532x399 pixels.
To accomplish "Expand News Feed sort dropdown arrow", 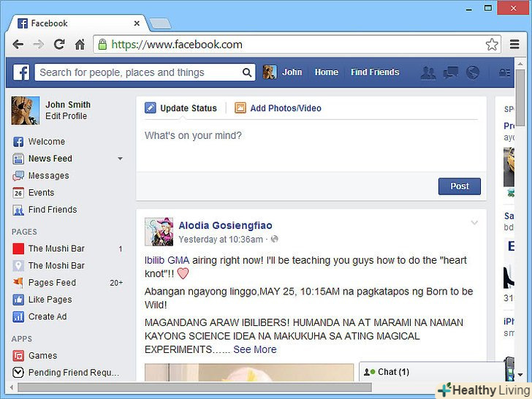I will 120,159.
